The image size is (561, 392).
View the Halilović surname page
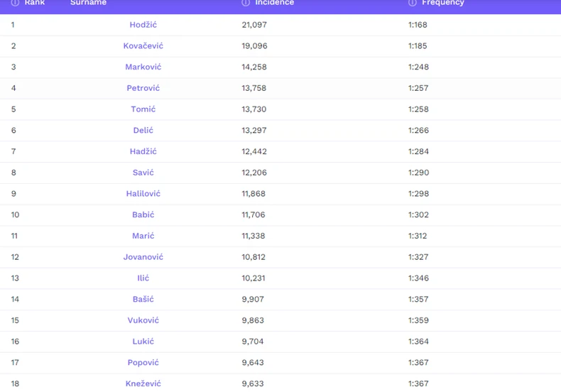point(143,194)
